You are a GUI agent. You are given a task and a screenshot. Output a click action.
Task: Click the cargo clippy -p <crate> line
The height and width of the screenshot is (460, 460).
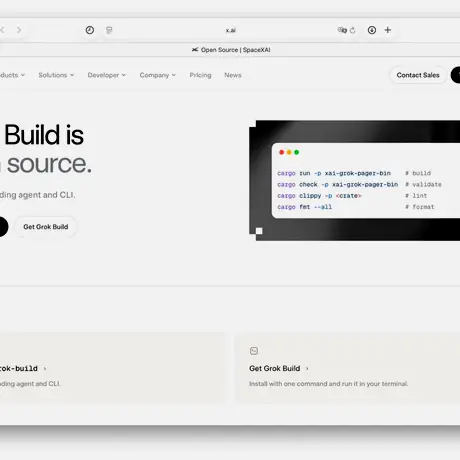click(319, 196)
